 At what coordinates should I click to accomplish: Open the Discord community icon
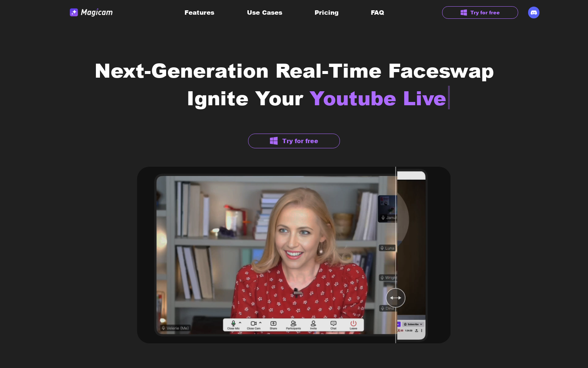(534, 13)
